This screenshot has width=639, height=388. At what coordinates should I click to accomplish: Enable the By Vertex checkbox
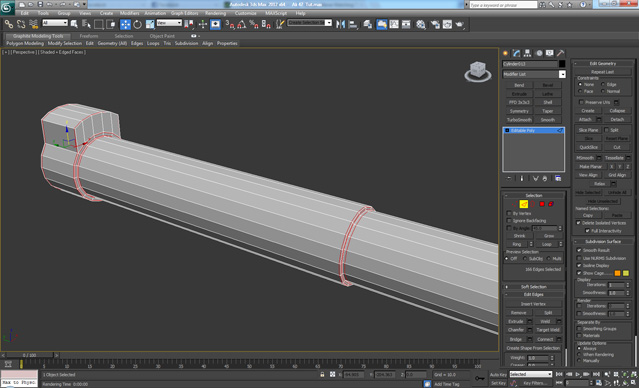pyautogui.click(x=509, y=214)
